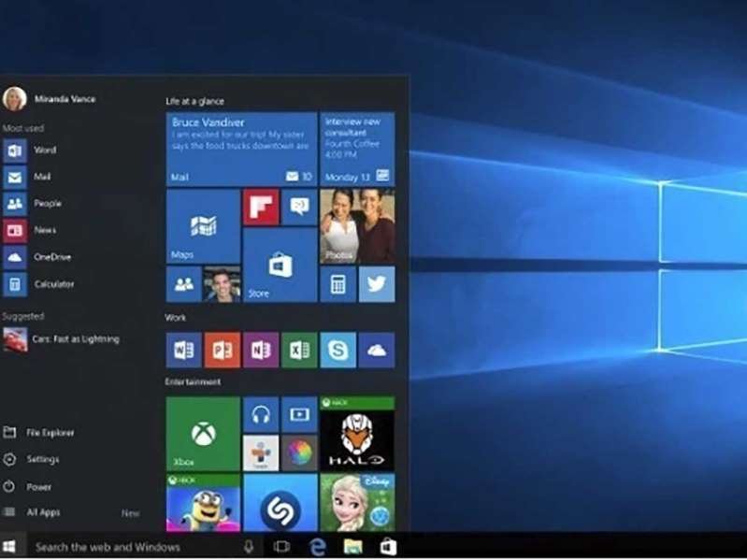Open Word from the Most used list
Viewport: 747px width, 560px height.
[x=30, y=151]
